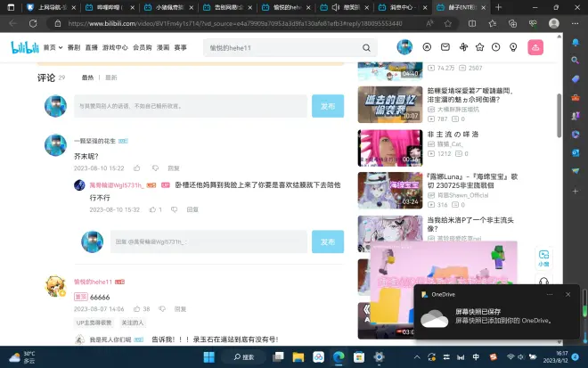Like the 66666 comment with 38 likes
The height and width of the screenshot is (368, 588).
pyautogui.click(x=136, y=309)
